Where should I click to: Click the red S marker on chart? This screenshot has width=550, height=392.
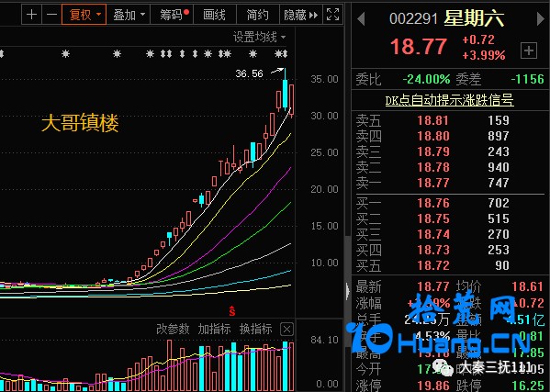[x=232, y=310]
